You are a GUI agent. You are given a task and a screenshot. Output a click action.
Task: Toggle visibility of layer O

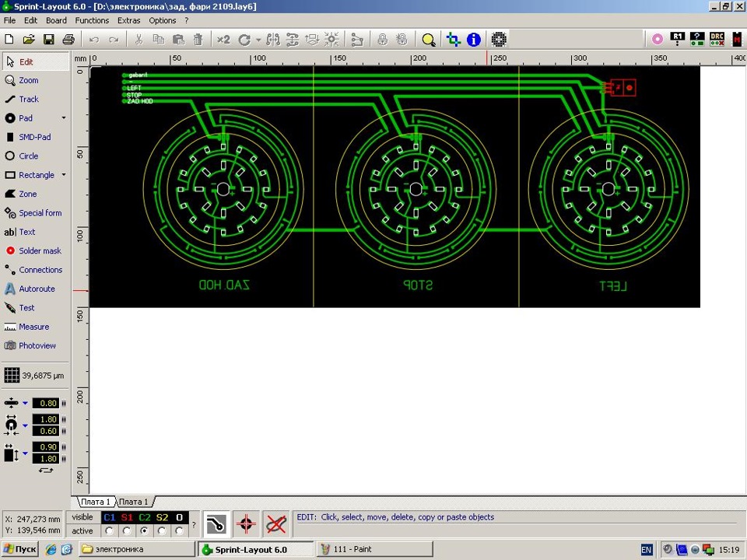[x=179, y=517]
